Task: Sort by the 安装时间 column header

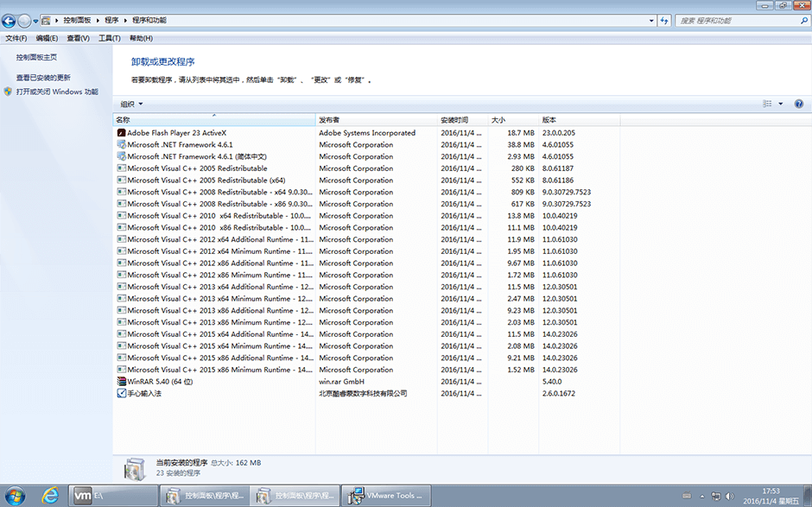Action: [x=462, y=120]
